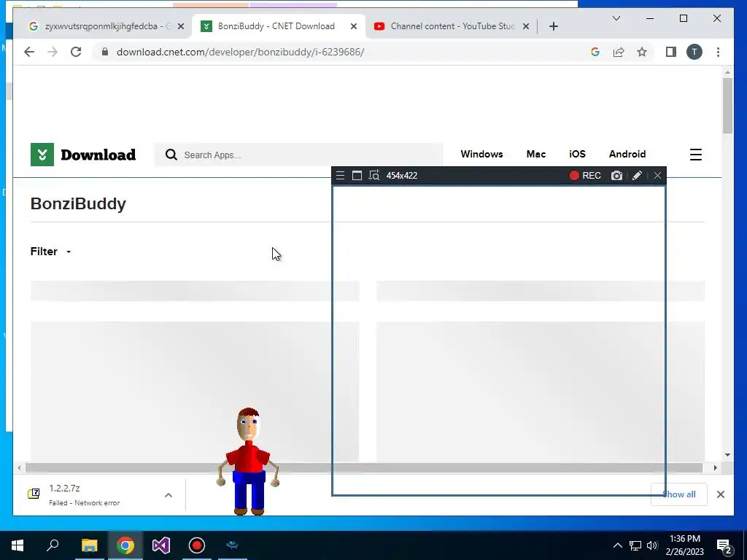
Task: Open the Android category
Action: [x=627, y=154]
